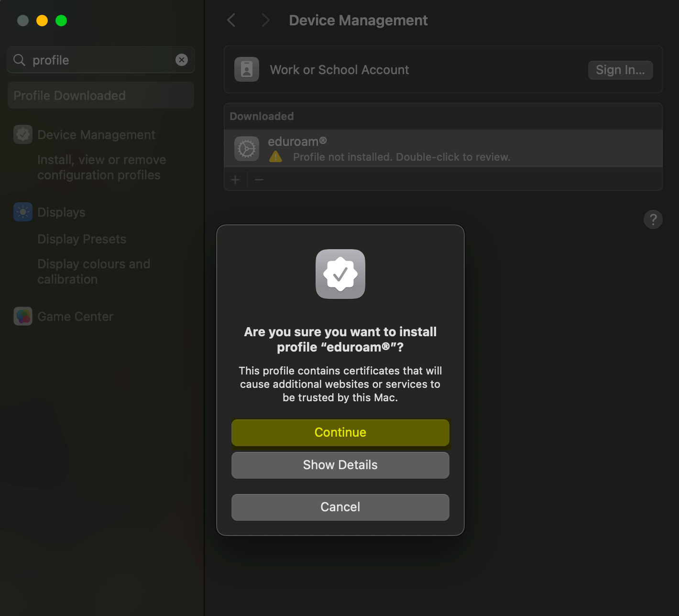Select Profile Downloaded in sidebar
Viewport: 679px width, 616px height.
pyautogui.click(x=100, y=96)
